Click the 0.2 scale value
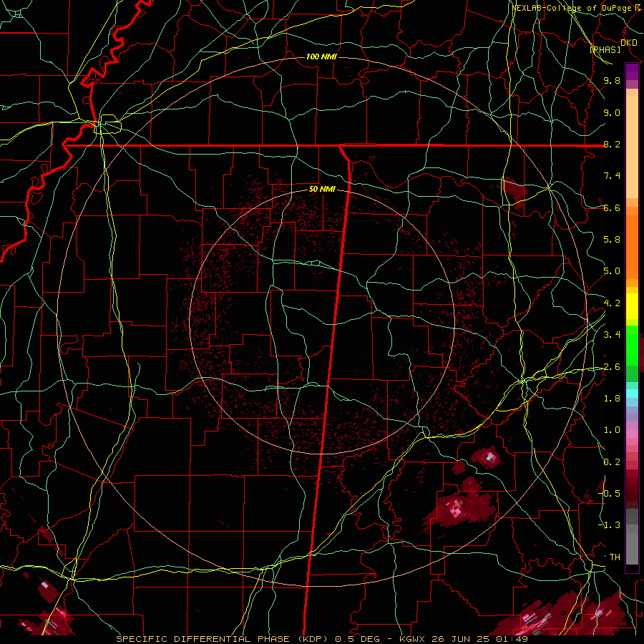The height and width of the screenshot is (644, 644). click(612, 462)
